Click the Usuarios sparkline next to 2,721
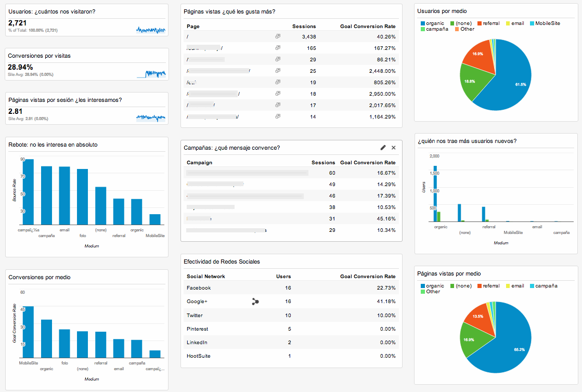582x392 pixels. [151, 30]
